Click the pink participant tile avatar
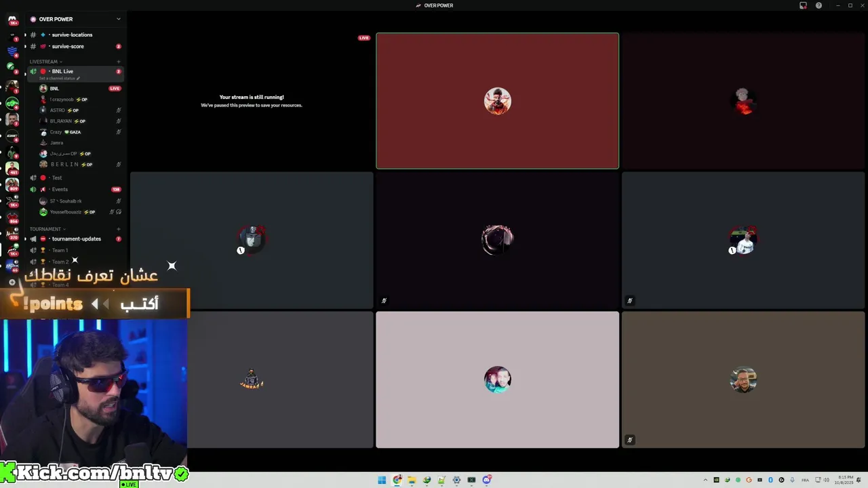This screenshot has height=488, width=868. click(497, 380)
